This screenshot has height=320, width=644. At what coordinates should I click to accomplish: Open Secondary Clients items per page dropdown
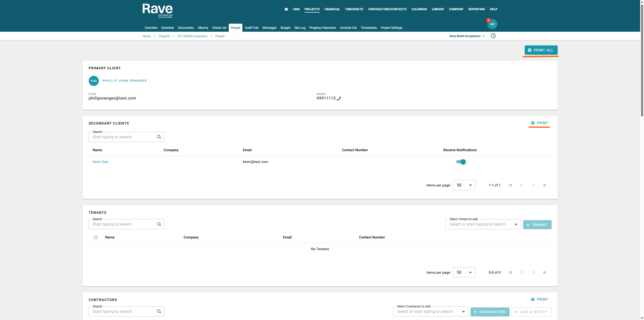click(x=464, y=185)
